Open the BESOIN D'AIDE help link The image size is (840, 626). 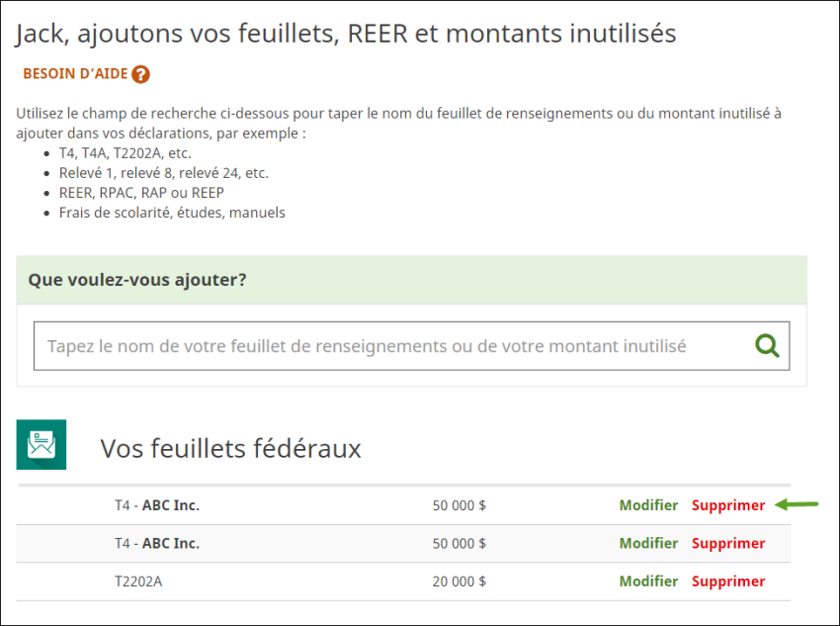tap(76, 74)
